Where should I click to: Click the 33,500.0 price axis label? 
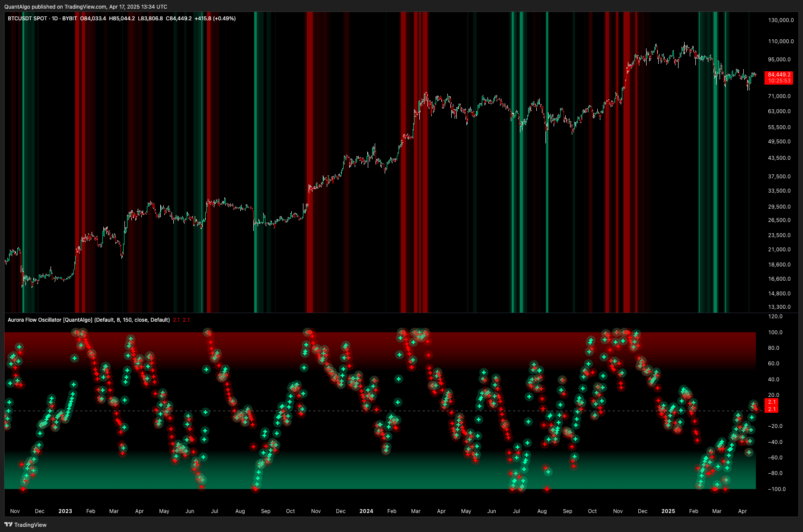coord(779,191)
